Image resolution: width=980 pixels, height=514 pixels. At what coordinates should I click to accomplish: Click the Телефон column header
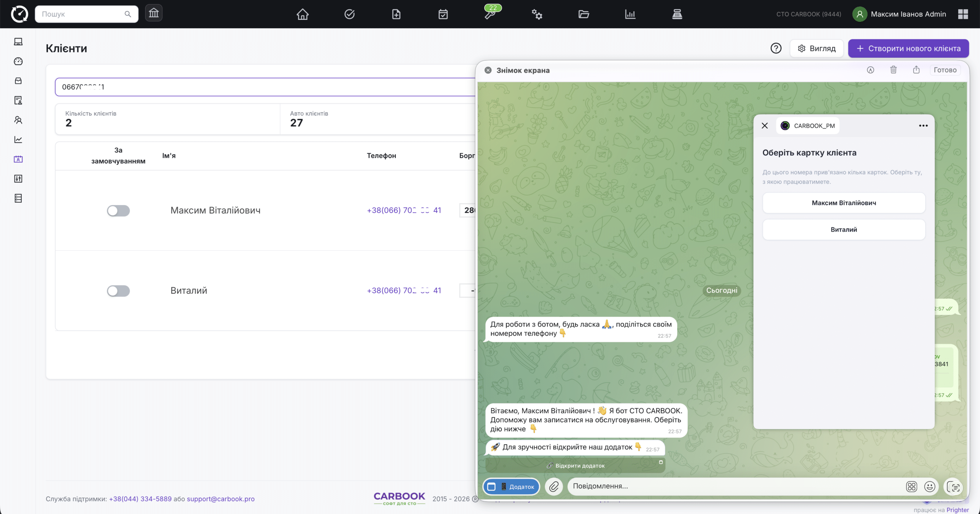(381, 156)
